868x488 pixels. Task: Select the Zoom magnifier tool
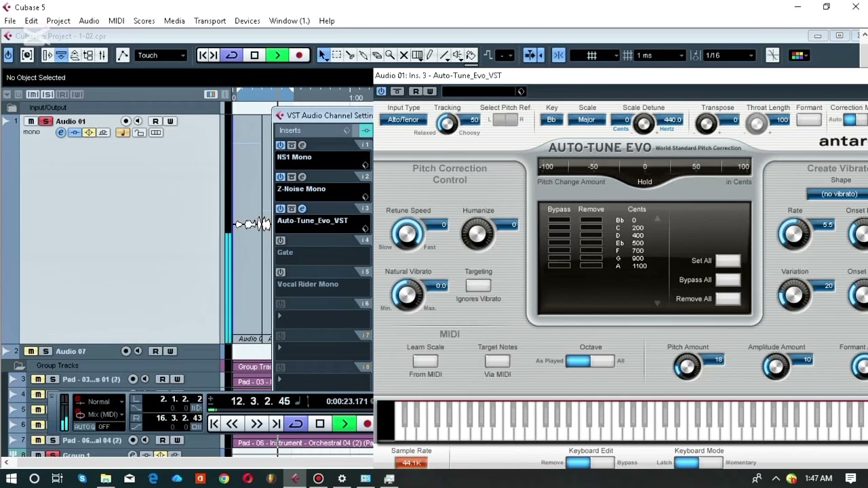tap(391, 56)
